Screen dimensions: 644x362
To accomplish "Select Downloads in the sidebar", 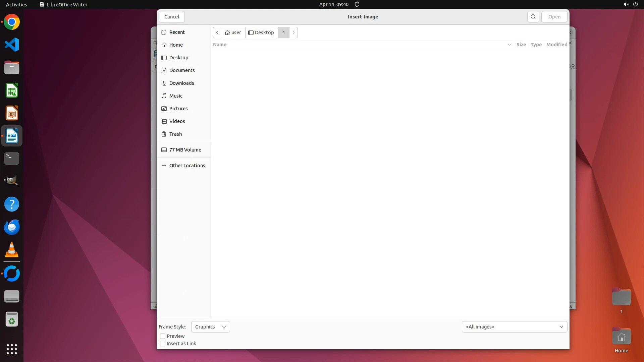I will (181, 83).
